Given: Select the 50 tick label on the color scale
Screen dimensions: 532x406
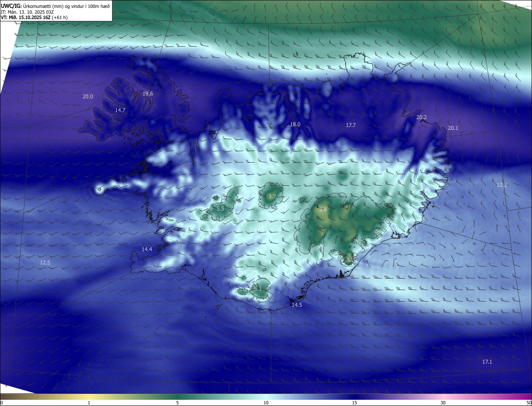Looking at the screenshot, I should click(x=529, y=403).
